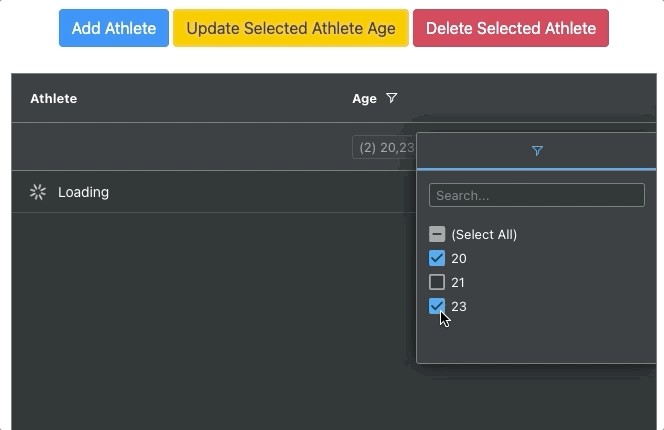Select the Loading row in the grid

200,192
